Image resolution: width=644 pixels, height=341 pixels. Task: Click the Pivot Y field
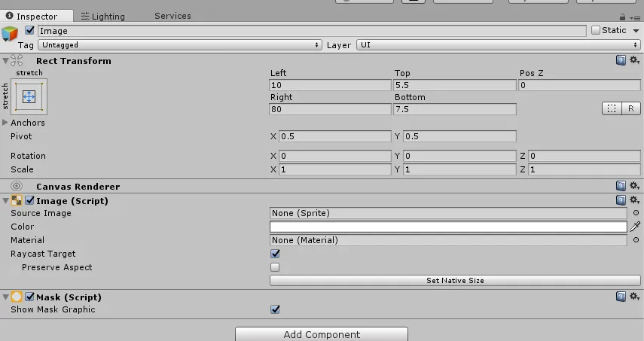coord(459,136)
